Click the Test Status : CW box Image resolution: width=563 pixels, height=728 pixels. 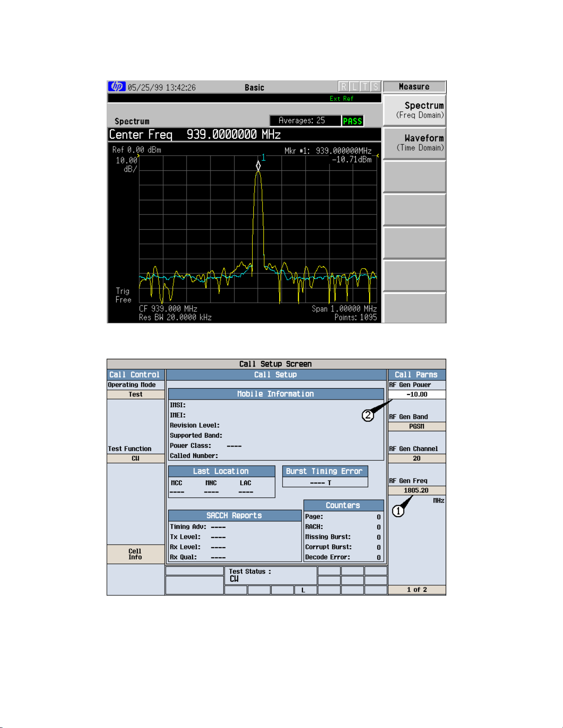(x=271, y=576)
